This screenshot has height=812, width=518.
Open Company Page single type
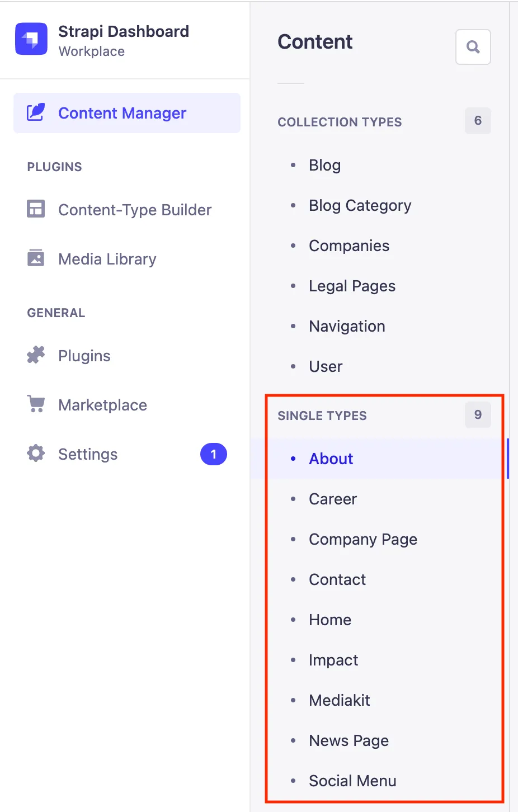pos(363,540)
